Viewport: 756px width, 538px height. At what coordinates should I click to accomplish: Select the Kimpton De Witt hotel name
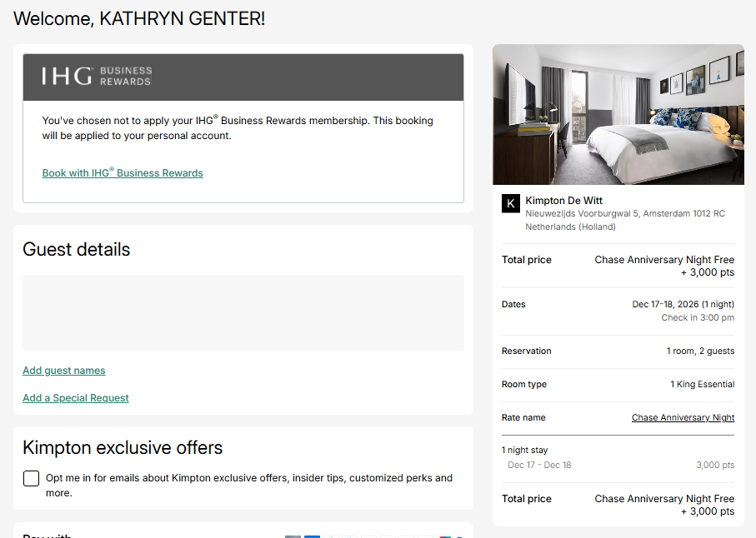(x=563, y=201)
